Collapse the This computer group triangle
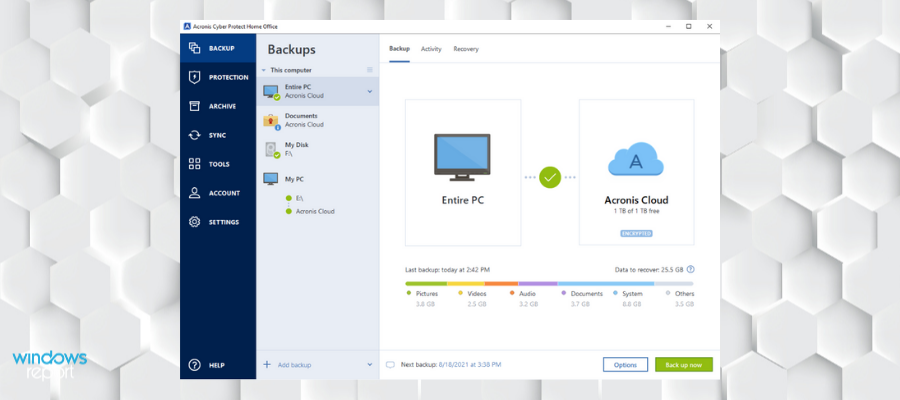The image size is (900, 400). tap(263, 70)
